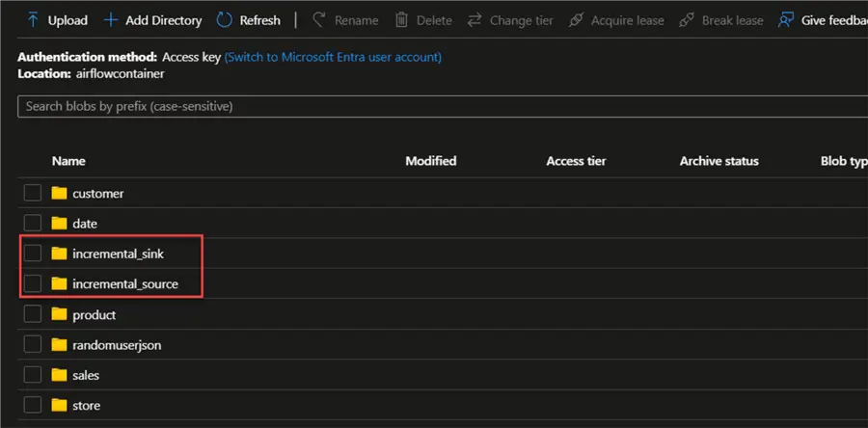The height and width of the screenshot is (428, 868).
Task: Click the Change tier arrows icon
Action: click(475, 19)
